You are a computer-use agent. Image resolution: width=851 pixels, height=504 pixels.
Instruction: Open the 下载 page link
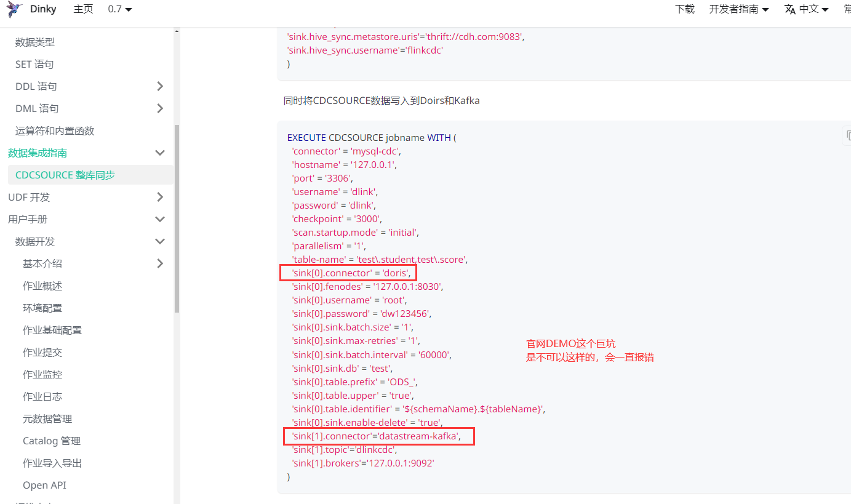pyautogui.click(x=685, y=9)
